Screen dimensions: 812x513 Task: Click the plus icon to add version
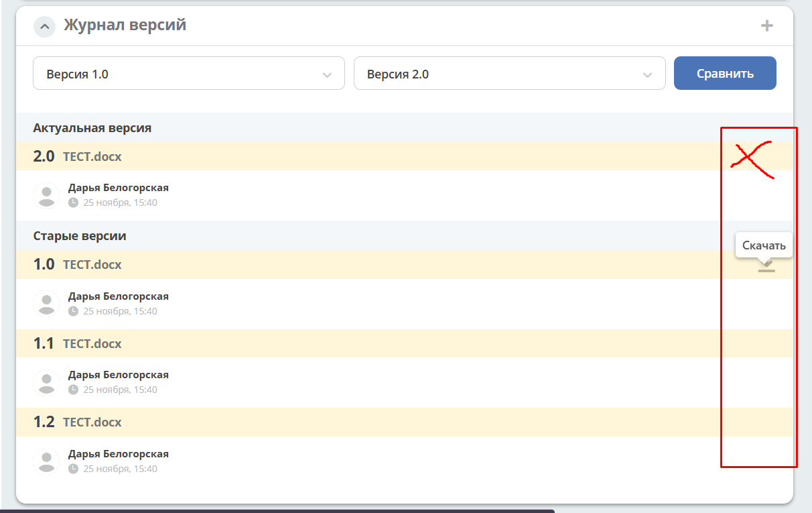[x=766, y=26]
